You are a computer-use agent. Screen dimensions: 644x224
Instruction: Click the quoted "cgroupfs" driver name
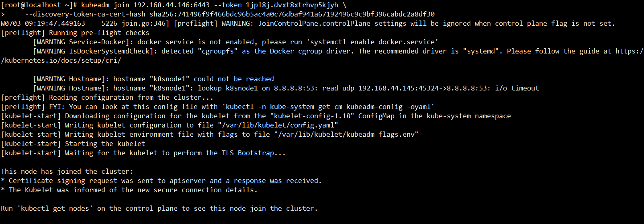click(x=215, y=51)
